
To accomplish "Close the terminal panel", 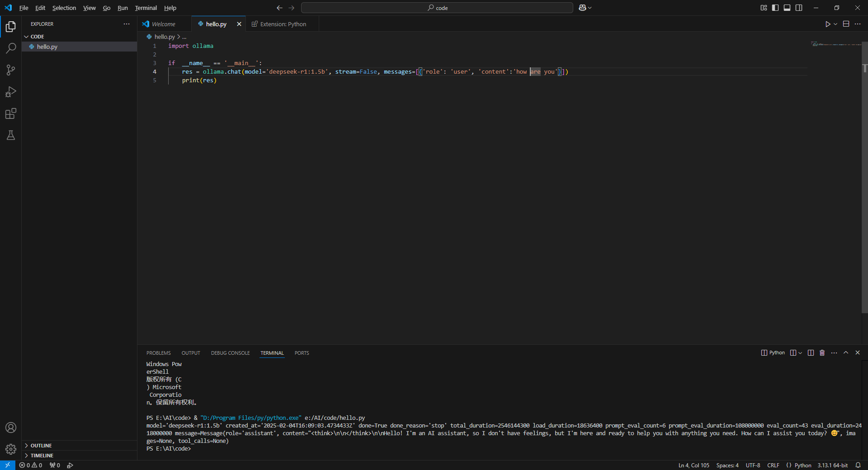I will [858, 353].
